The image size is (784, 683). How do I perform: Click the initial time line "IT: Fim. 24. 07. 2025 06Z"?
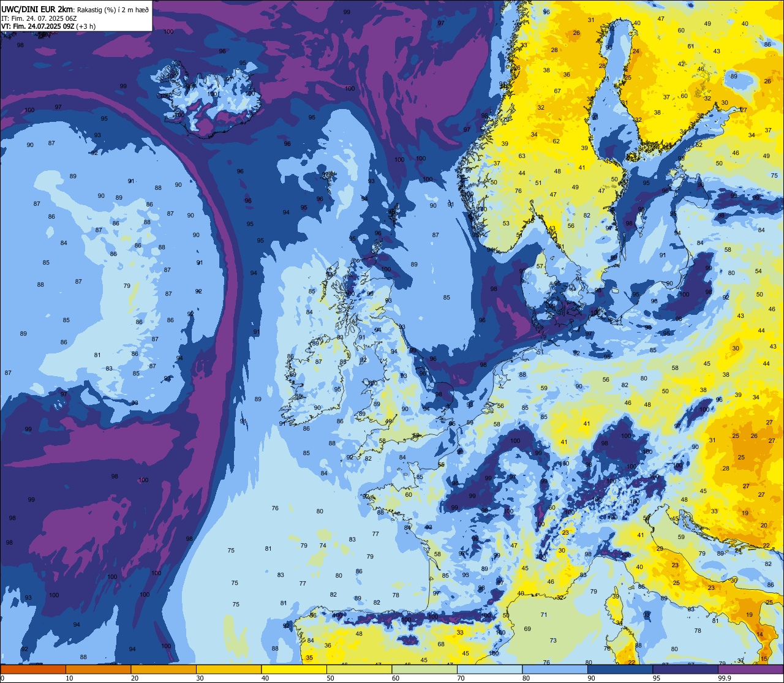(x=39, y=18)
